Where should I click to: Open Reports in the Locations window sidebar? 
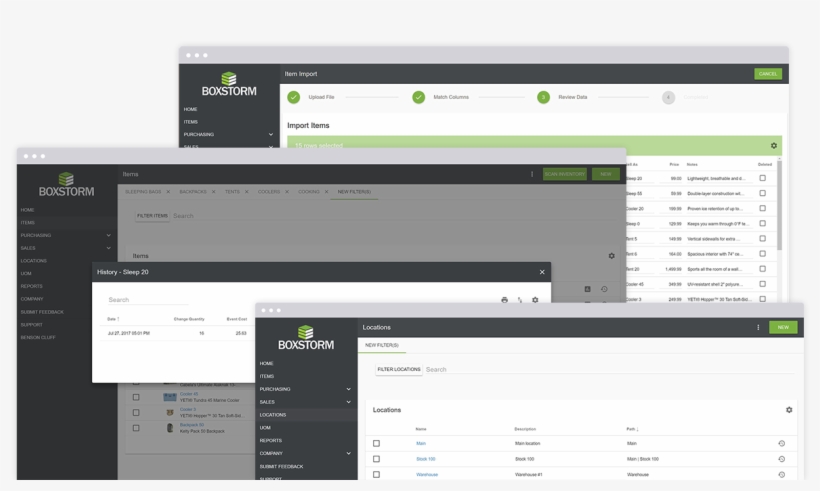pyautogui.click(x=271, y=440)
